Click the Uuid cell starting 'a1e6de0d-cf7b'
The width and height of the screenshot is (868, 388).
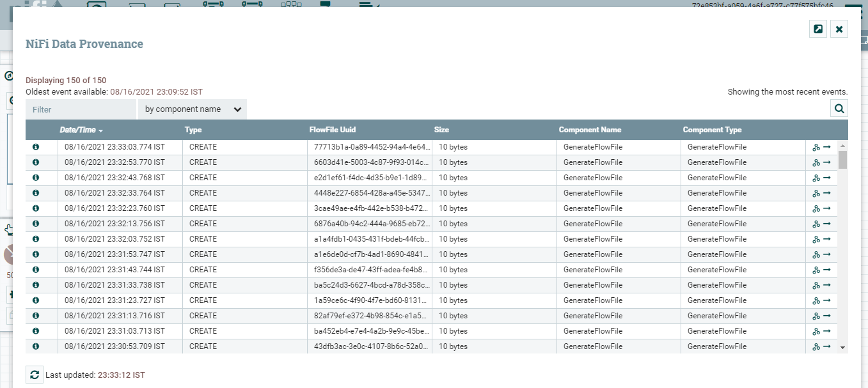pyautogui.click(x=369, y=254)
